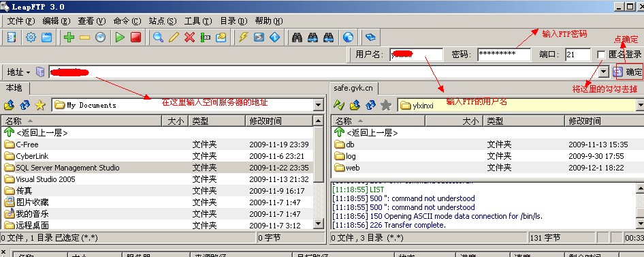644x257 pixels.
Task: Click remote pane green connect icon
Action: tap(338, 105)
